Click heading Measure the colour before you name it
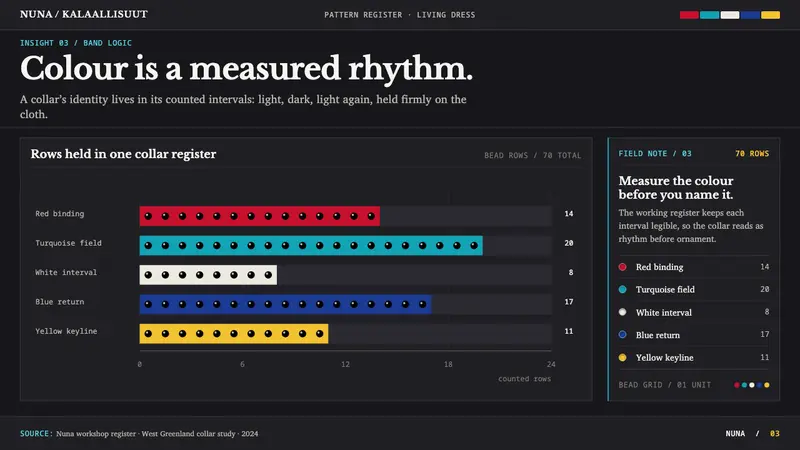Image resolution: width=800 pixels, height=450 pixels. point(676,187)
